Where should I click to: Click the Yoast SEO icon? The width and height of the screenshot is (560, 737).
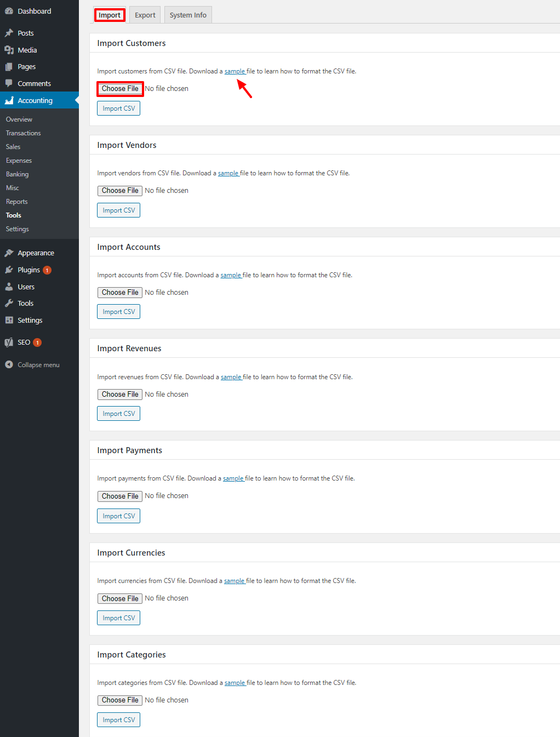coord(9,342)
